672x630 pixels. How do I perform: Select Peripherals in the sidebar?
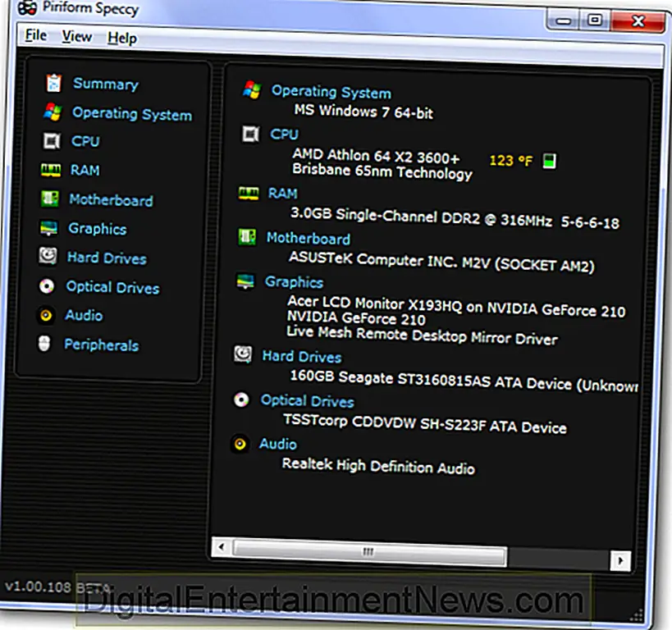[x=101, y=345]
